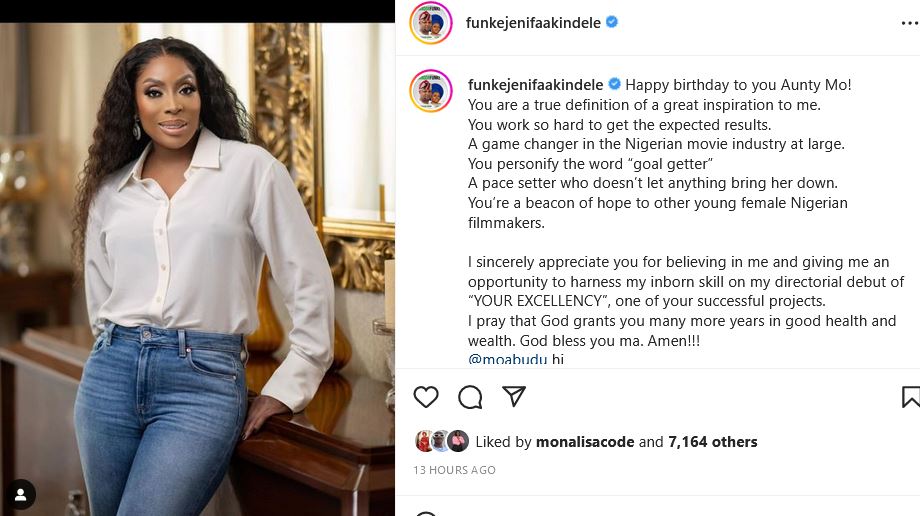Viewport: 920px width, 516px height.
Task: Click the profile avatar beside the caption
Action: click(x=431, y=91)
